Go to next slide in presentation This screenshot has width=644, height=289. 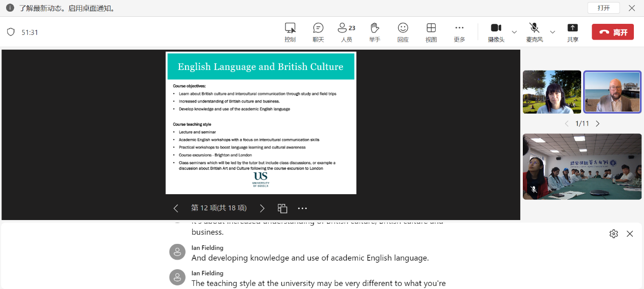262,208
